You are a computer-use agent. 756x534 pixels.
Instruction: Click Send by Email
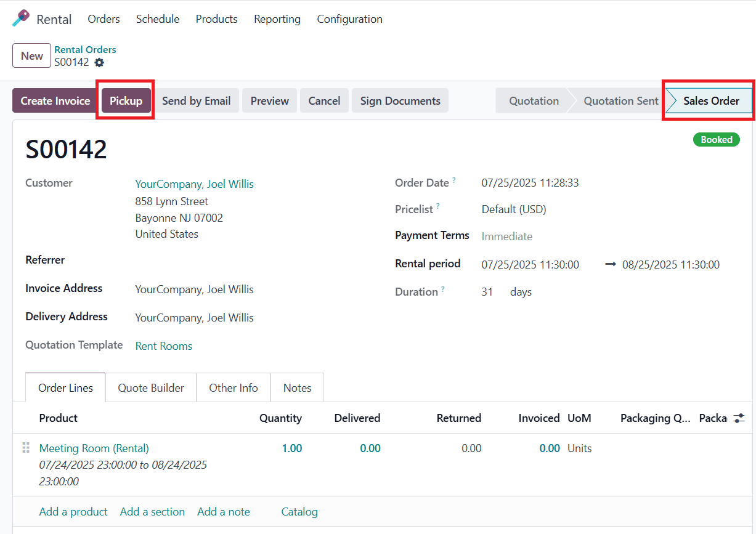click(196, 101)
